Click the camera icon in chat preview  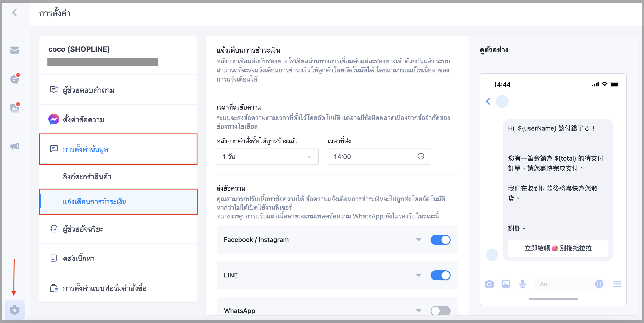pos(489,284)
